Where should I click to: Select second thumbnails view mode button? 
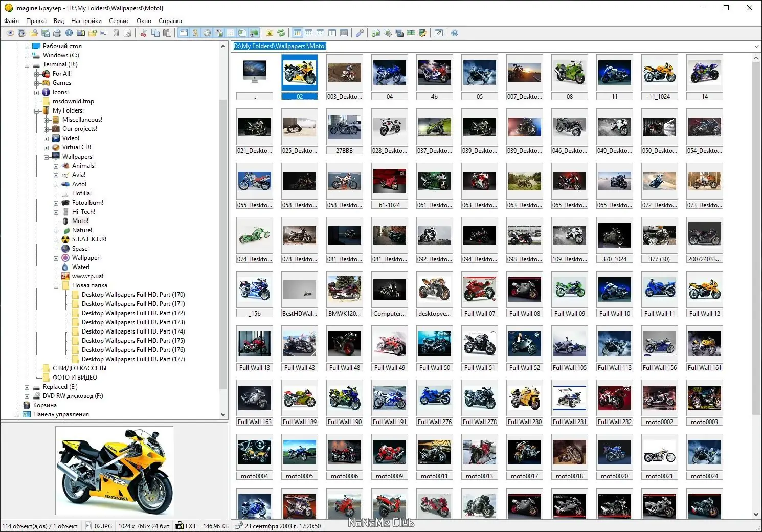tap(308, 33)
